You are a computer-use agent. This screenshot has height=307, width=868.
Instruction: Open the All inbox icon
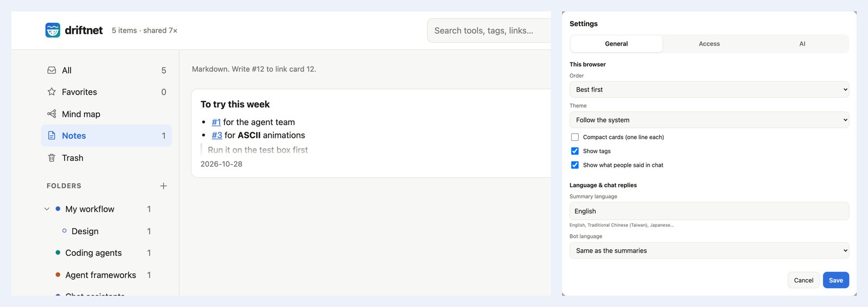[x=52, y=70]
